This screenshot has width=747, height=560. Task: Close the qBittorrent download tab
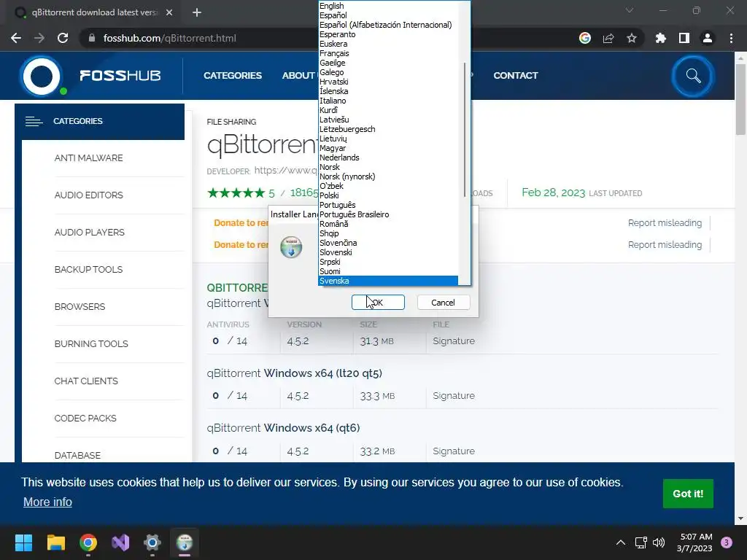pos(169,12)
